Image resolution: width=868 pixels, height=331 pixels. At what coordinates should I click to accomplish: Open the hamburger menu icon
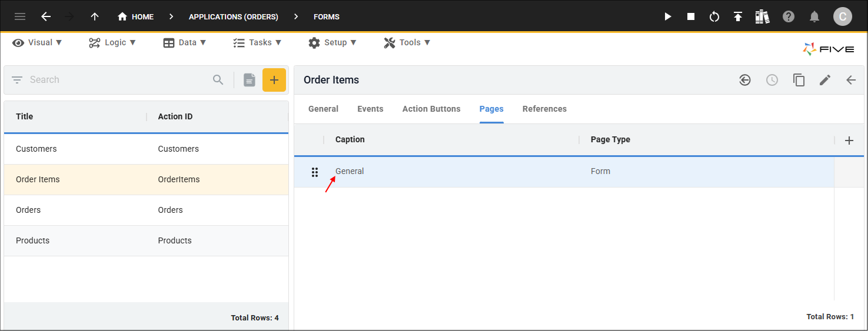20,16
